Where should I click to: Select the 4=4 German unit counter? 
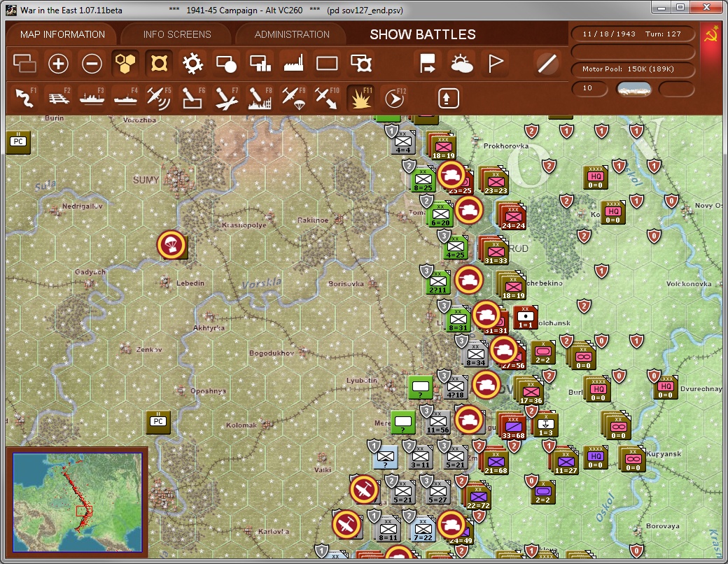403,143
